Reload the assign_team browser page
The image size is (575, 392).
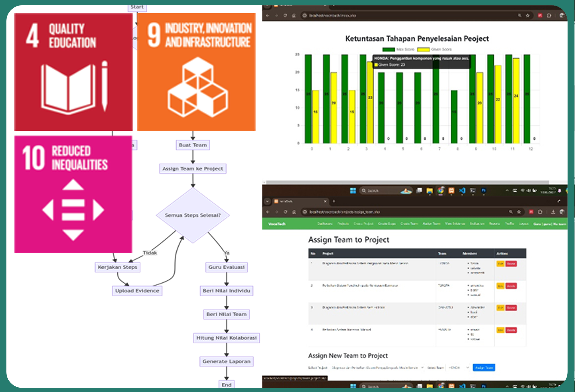(285, 212)
